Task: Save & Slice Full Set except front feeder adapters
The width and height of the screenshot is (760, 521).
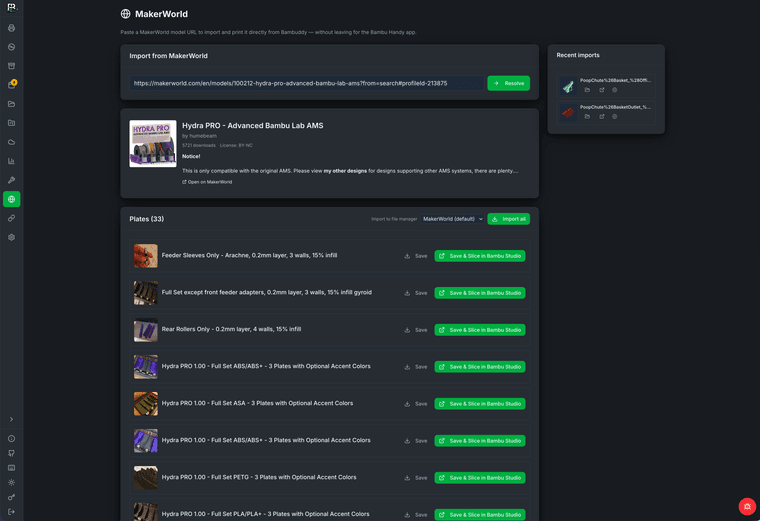Action: [x=480, y=293]
